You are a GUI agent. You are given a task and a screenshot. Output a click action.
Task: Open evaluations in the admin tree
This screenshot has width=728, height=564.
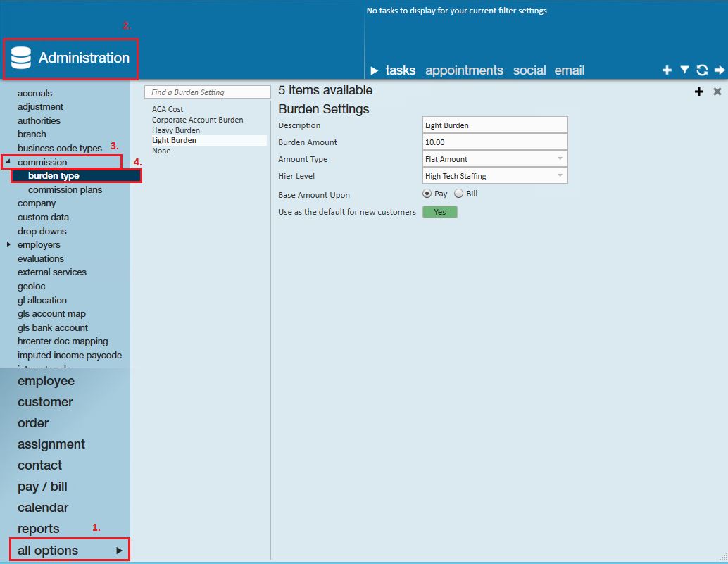(41, 258)
